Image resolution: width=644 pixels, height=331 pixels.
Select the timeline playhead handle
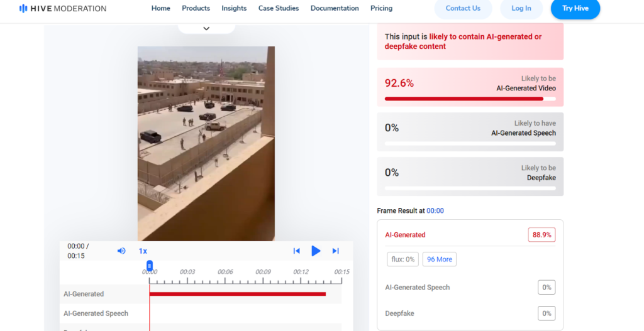150,266
